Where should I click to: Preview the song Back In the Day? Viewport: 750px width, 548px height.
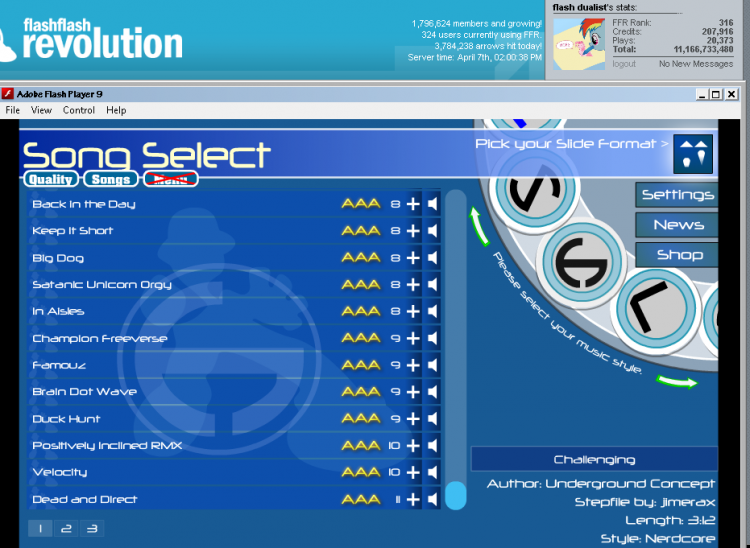(432, 204)
